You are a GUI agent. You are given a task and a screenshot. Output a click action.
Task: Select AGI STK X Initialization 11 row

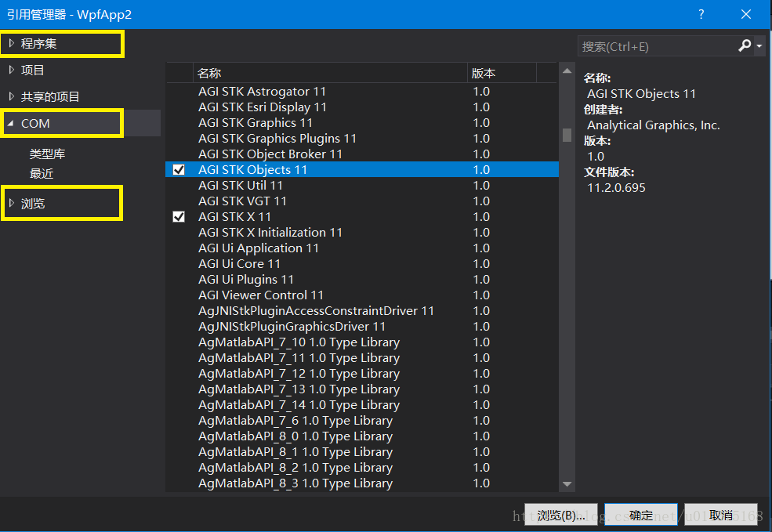[362, 232]
